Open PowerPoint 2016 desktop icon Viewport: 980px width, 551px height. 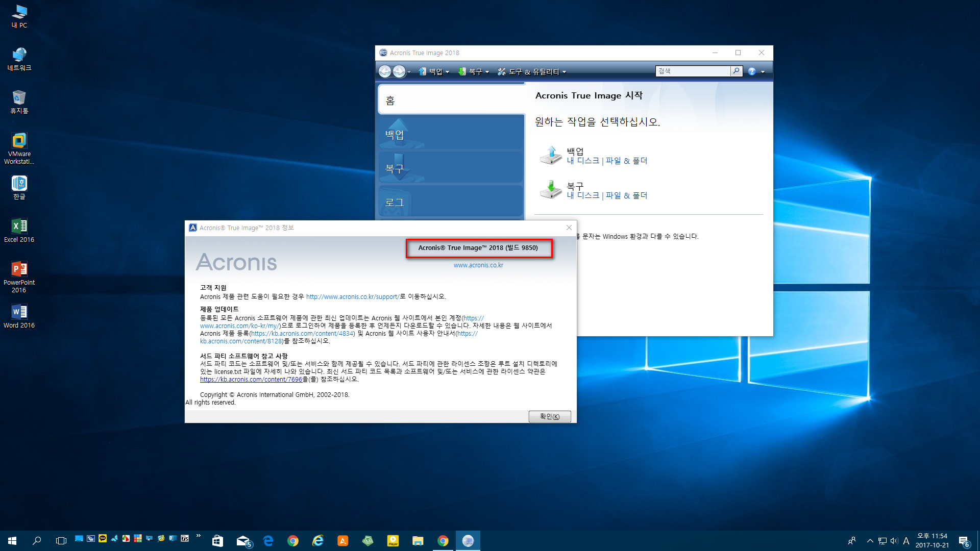pyautogui.click(x=19, y=277)
